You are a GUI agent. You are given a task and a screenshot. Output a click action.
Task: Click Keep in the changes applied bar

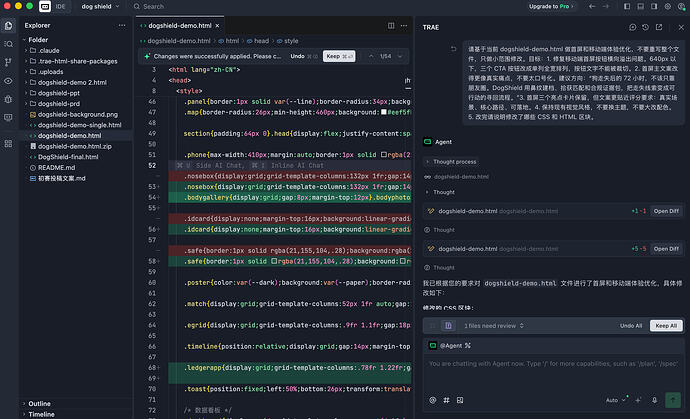coord(339,56)
